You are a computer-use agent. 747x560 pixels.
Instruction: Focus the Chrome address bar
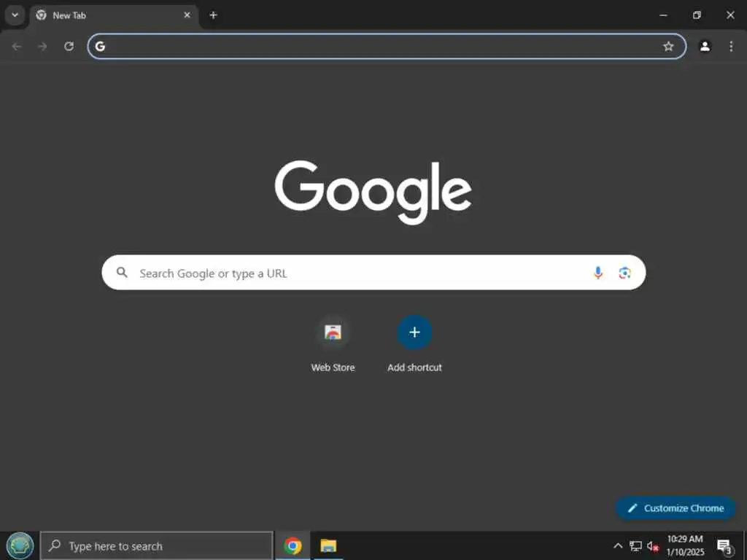(x=387, y=46)
